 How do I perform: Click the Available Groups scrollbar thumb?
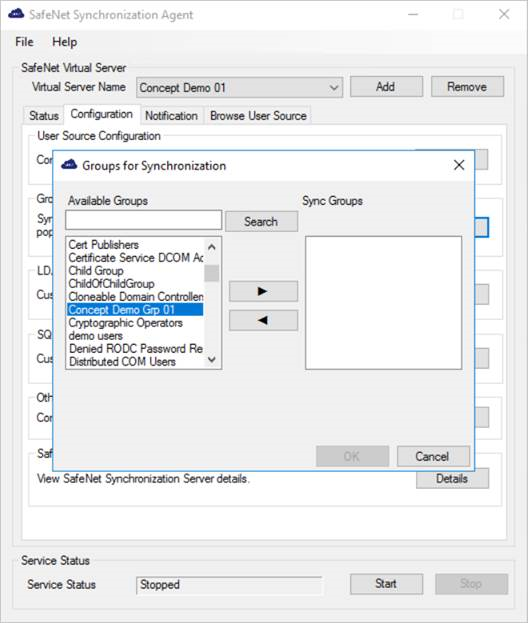pos(211,273)
